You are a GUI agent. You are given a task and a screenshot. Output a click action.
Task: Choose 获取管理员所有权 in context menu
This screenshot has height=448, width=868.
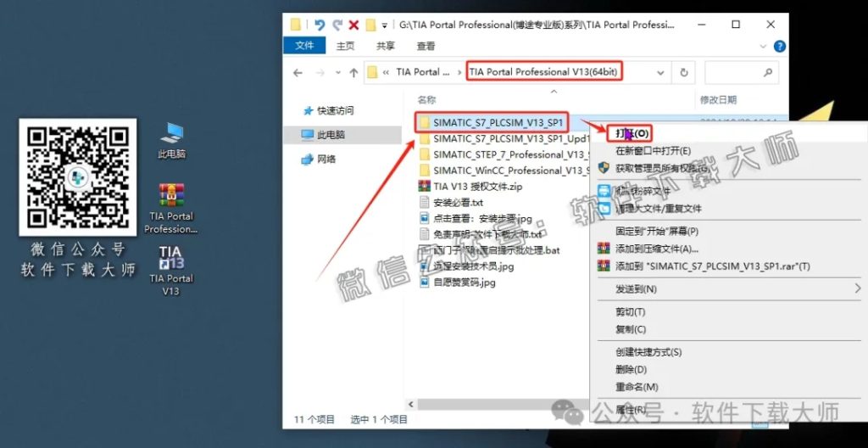654,168
